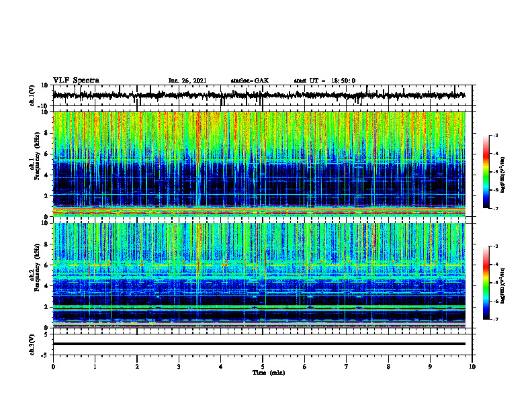This screenshot has height=411, width=532.
Task: Select the date text "Jan. 26, 2021"
Action: pyautogui.click(x=187, y=81)
